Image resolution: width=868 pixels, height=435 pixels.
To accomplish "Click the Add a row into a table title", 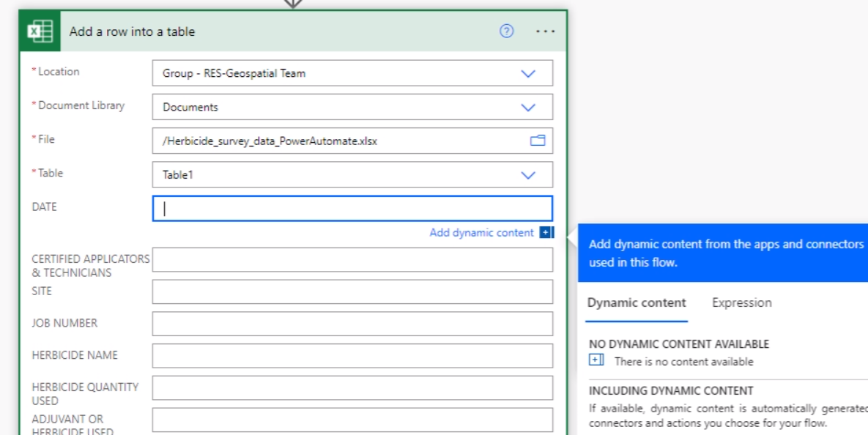I will coord(132,31).
